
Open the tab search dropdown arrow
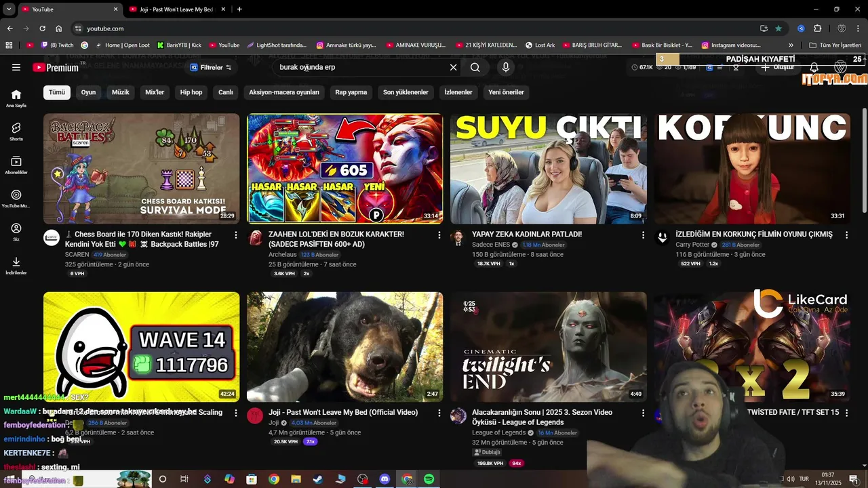click(9, 9)
